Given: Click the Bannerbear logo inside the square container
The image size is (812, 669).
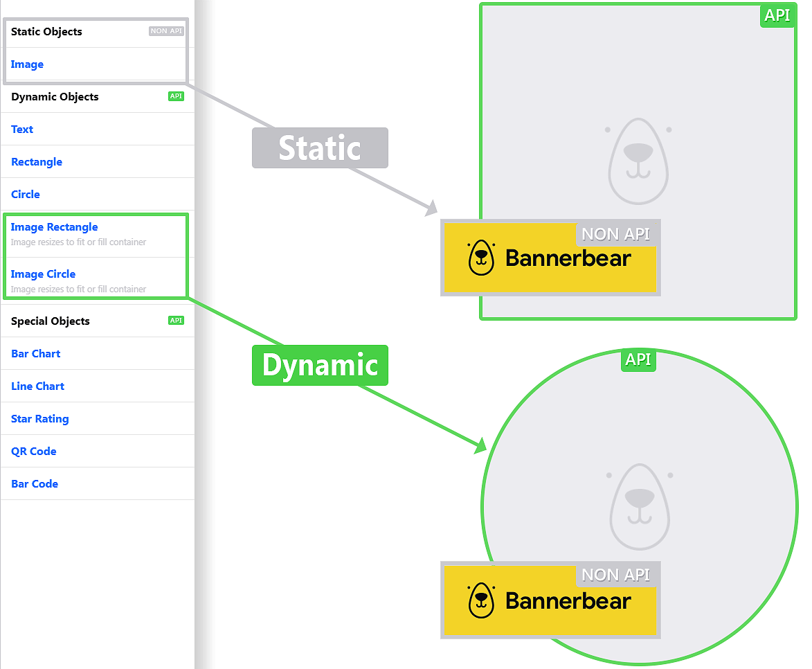Looking at the screenshot, I should pos(550,258).
